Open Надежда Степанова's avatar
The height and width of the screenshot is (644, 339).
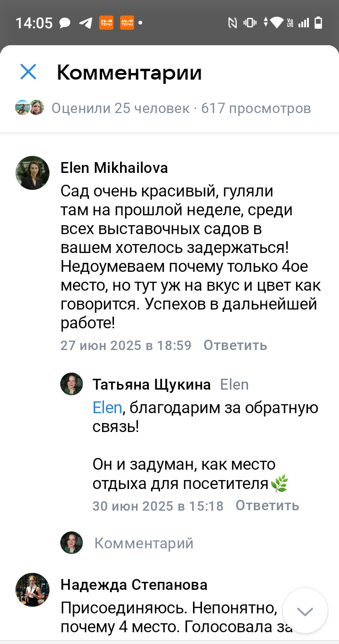pos(32,589)
